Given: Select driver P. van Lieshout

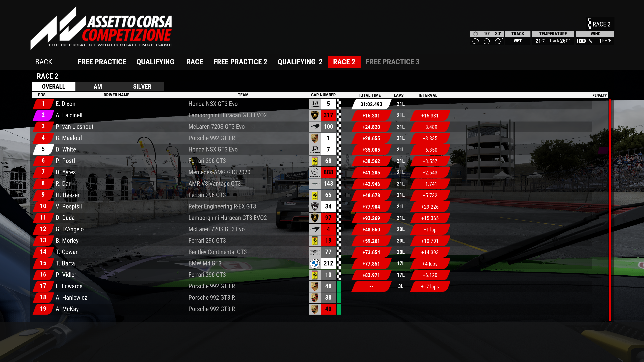Looking at the screenshot, I should pos(74,127).
